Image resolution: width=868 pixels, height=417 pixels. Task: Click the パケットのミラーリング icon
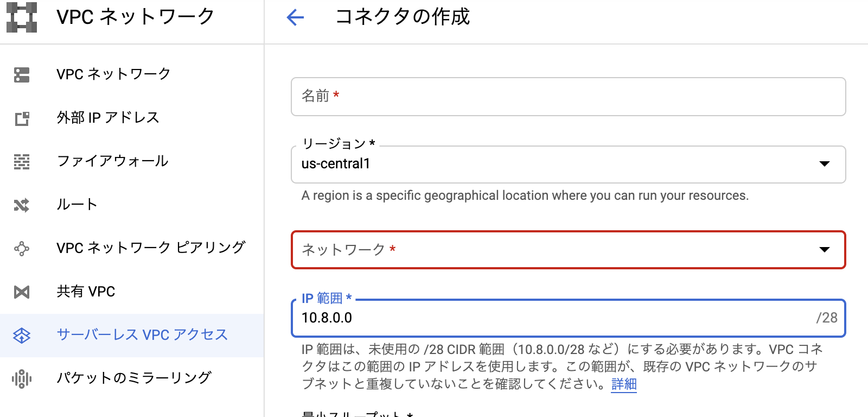(22, 378)
